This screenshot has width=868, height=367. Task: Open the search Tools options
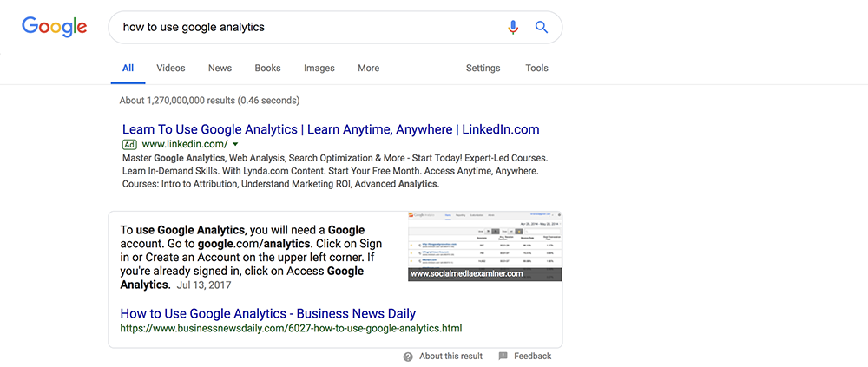(537, 68)
